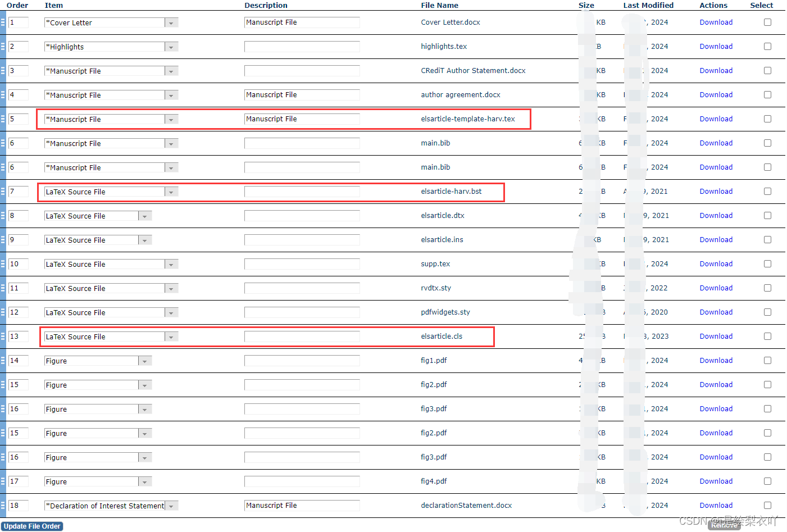Click the drag handle of the highlights.tex row
The image size is (787, 532).
3,47
